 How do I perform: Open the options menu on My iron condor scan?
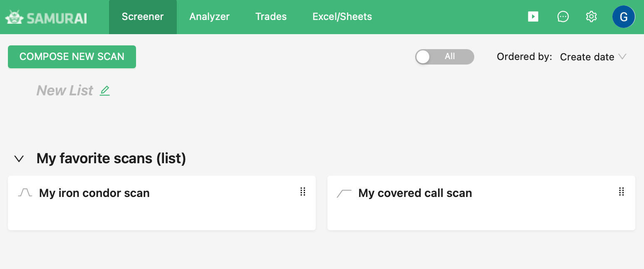[x=303, y=192]
